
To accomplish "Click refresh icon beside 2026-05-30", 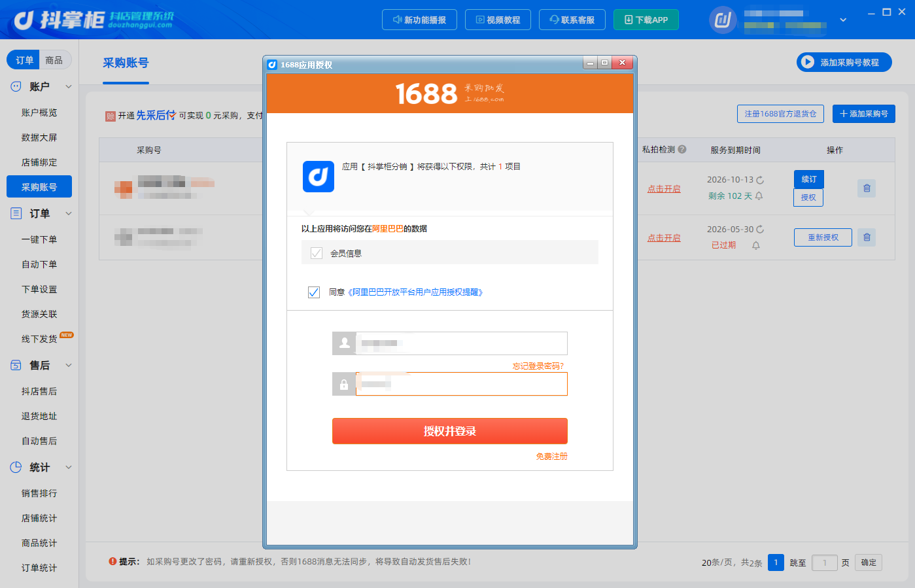I will (760, 230).
